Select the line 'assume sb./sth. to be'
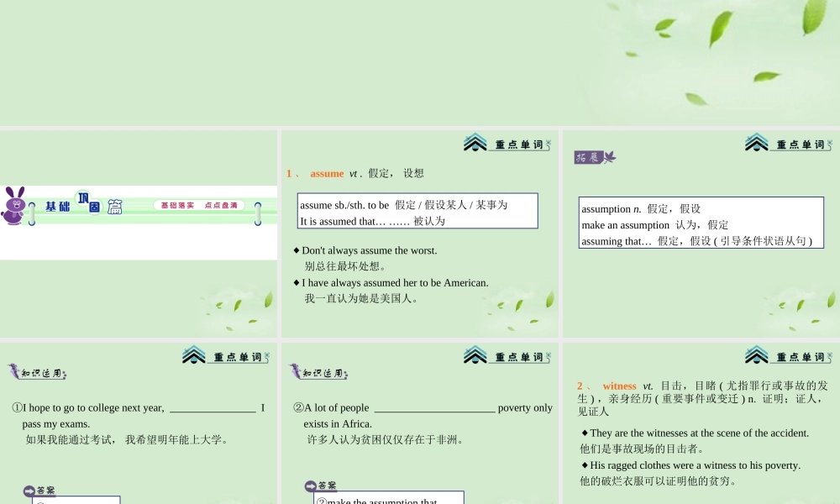The width and height of the screenshot is (840, 504). pos(403,205)
